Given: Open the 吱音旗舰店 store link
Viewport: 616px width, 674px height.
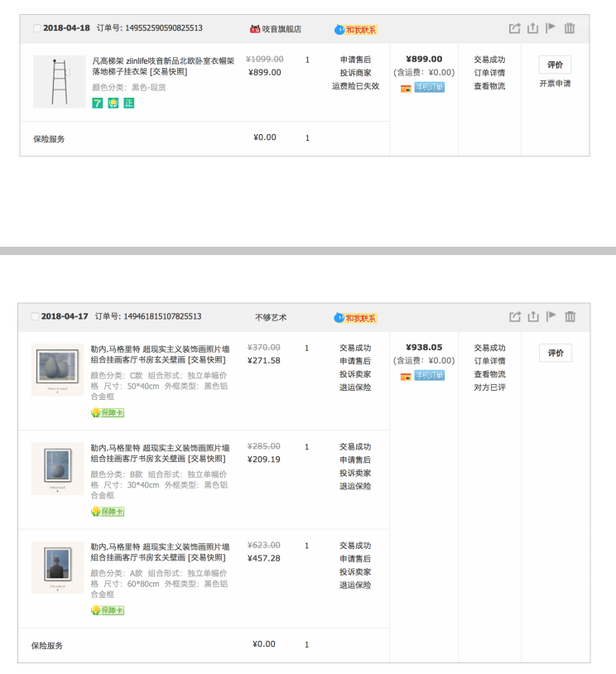Looking at the screenshot, I should [x=282, y=29].
